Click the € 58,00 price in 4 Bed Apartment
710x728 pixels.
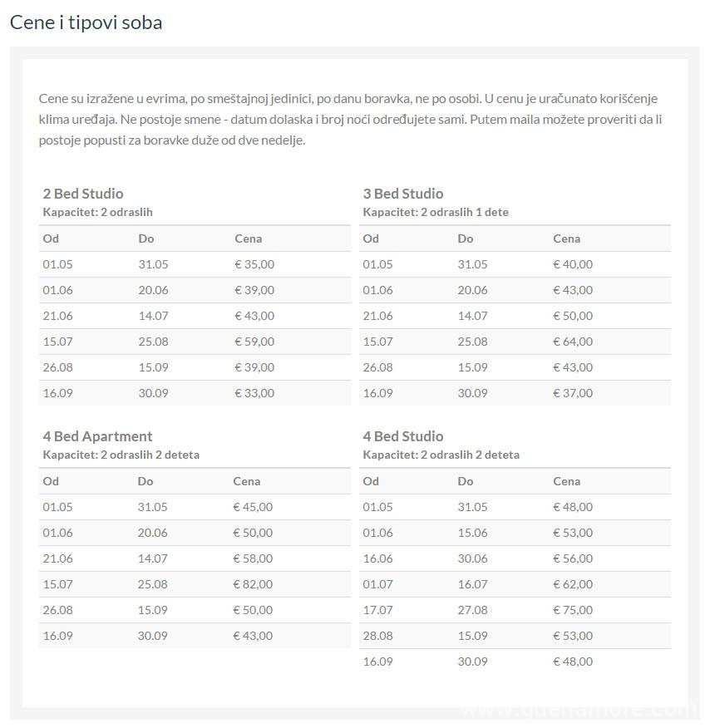tap(253, 558)
